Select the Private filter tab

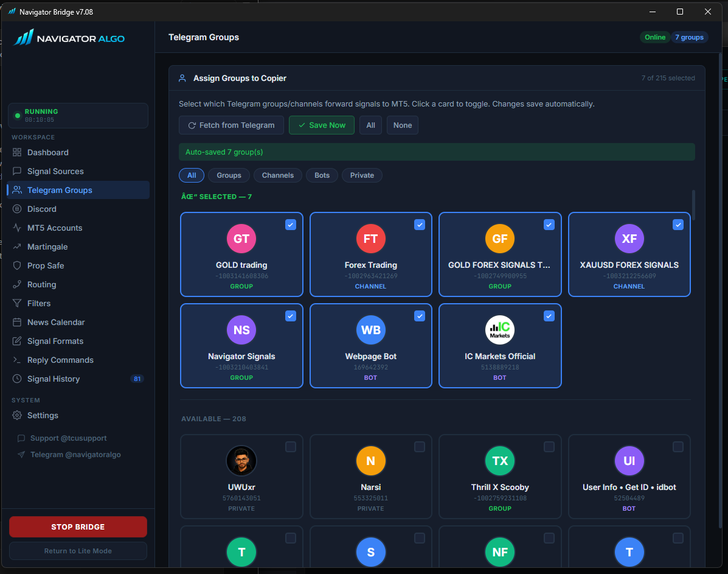click(x=362, y=175)
